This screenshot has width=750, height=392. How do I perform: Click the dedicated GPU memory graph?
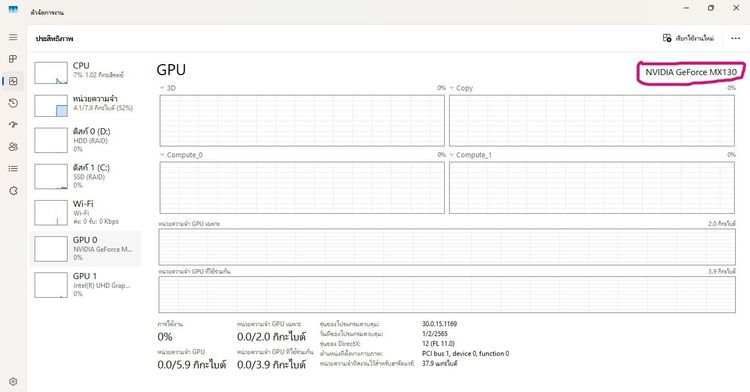(447, 247)
